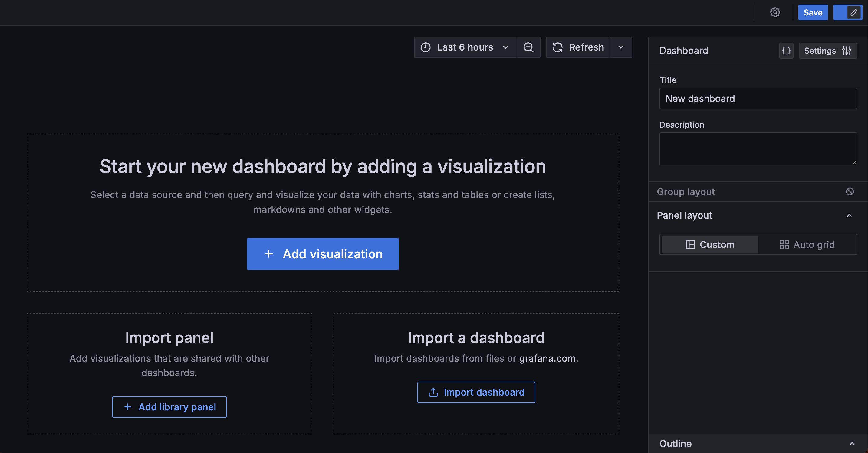This screenshot has height=453, width=868.
Task: Click Add visualization to start the dashboard
Action: point(322,254)
